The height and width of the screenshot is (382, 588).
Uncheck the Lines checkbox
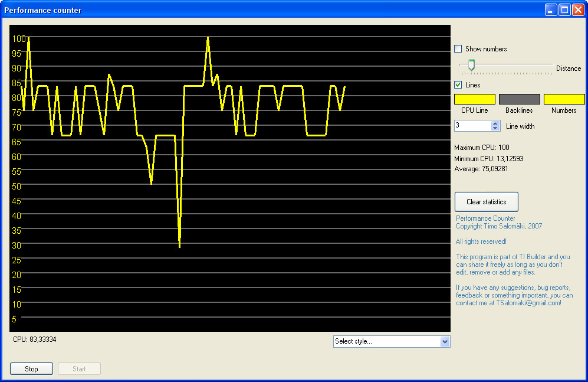458,85
